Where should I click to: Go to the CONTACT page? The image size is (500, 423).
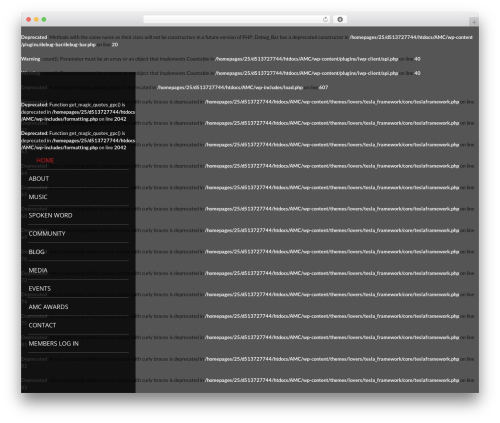point(42,325)
